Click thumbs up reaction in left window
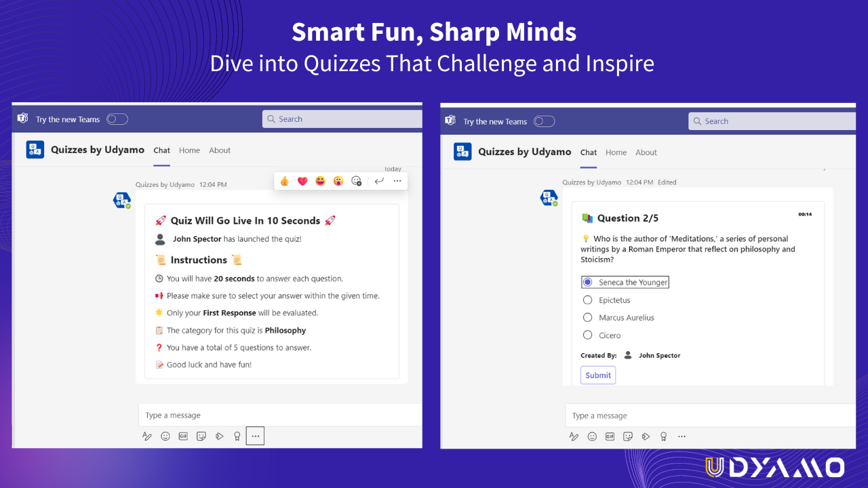This screenshot has height=488, width=868. 284,181
